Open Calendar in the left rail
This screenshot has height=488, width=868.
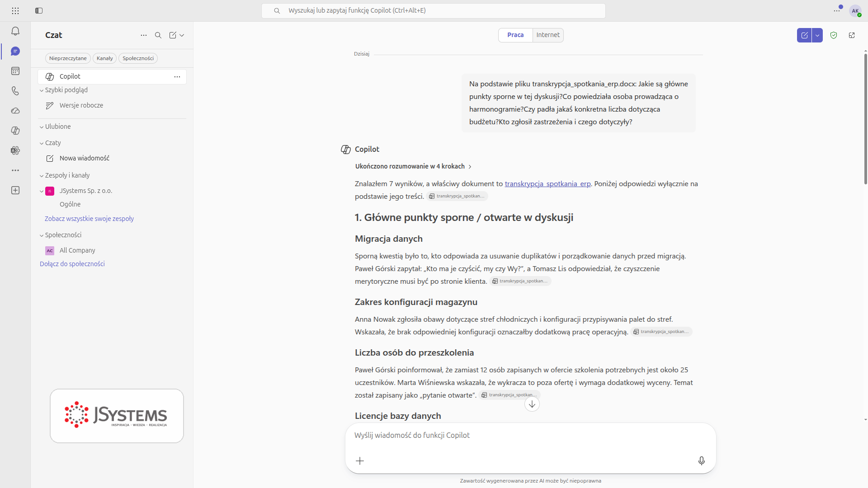tap(15, 71)
